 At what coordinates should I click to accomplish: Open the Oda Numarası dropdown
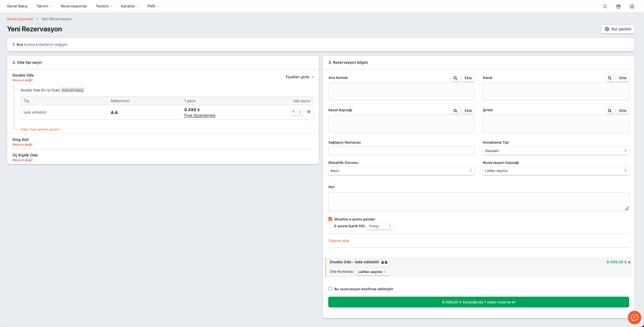coord(372,272)
